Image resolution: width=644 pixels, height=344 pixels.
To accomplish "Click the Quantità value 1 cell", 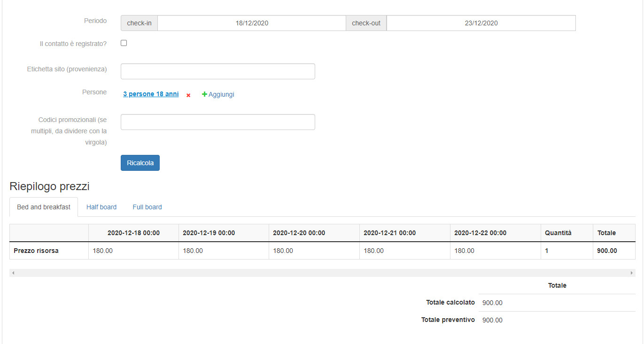I will (567, 251).
